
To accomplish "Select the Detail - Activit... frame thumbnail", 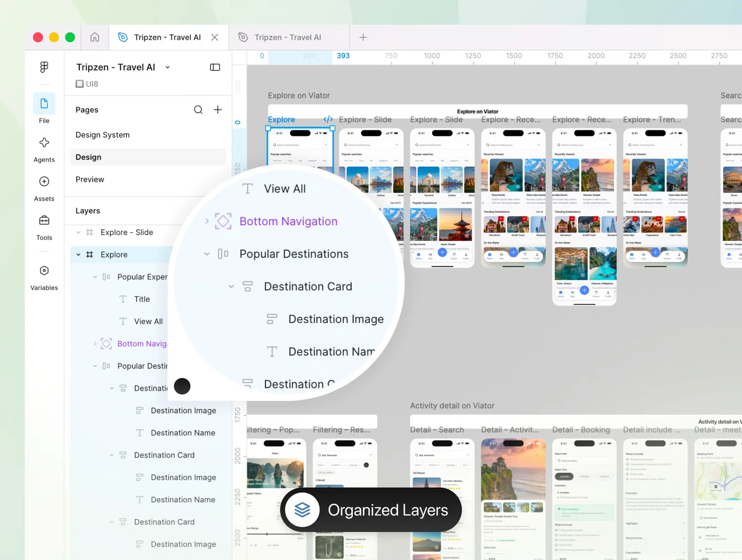I will (513, 499).
